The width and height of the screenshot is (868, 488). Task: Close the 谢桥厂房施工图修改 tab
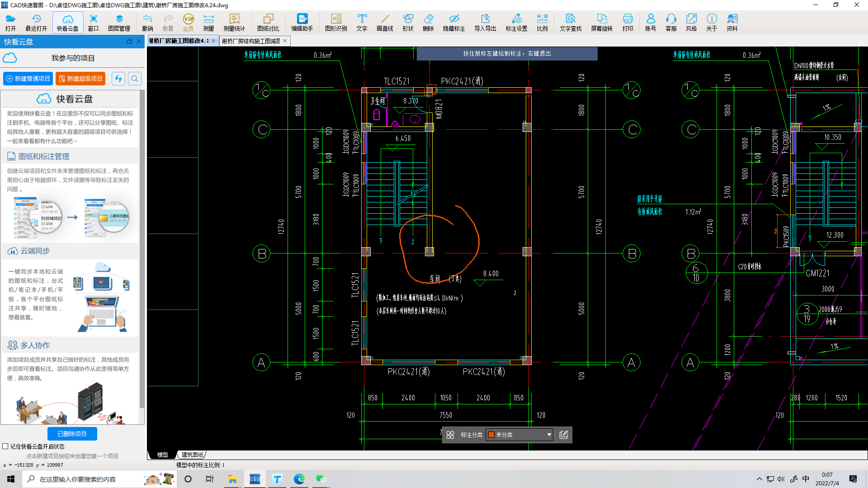pos(213,41)
